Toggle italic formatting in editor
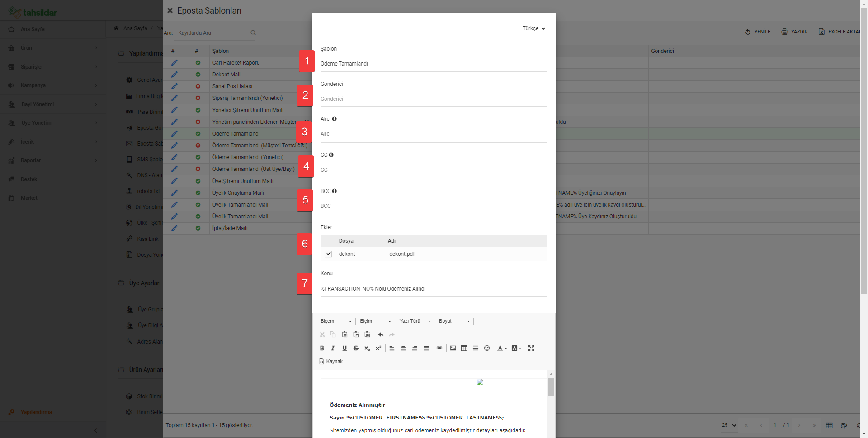868x438 pixels. click(x=333, y=348)
